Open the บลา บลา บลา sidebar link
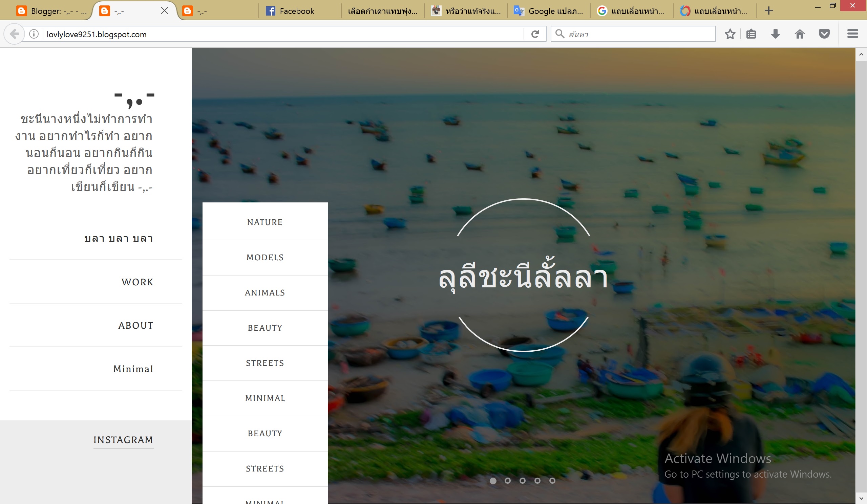 point(118,238)
